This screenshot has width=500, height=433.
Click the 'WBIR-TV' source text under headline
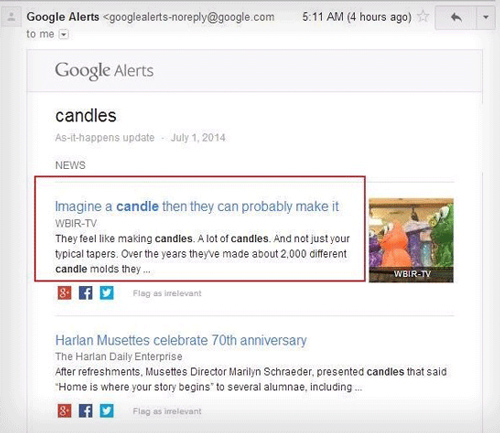coord(76,223)
